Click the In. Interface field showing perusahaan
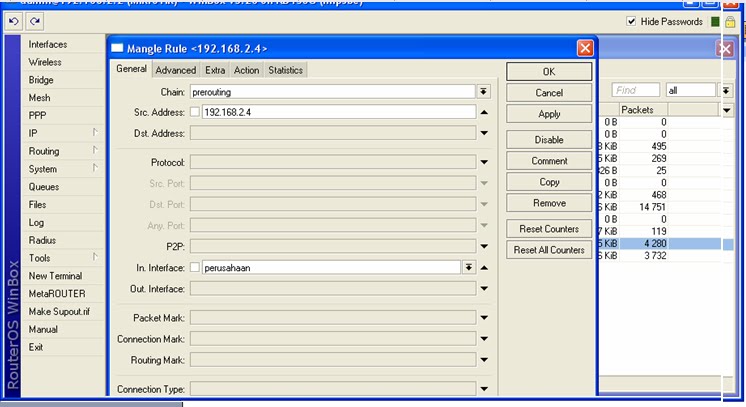The width and height of the screenshot is (746, 407). pos(331,268)
